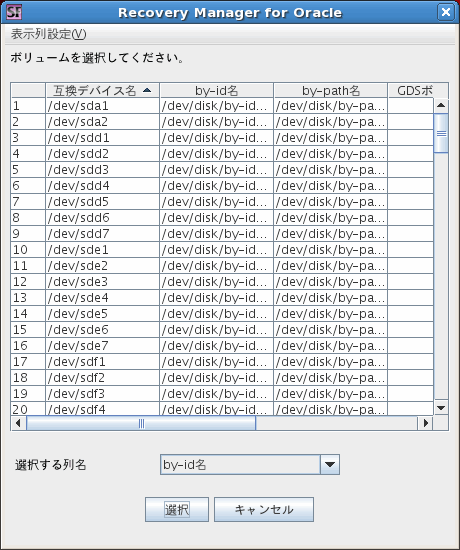Click by-id cell in row 13

pos(216,297)
